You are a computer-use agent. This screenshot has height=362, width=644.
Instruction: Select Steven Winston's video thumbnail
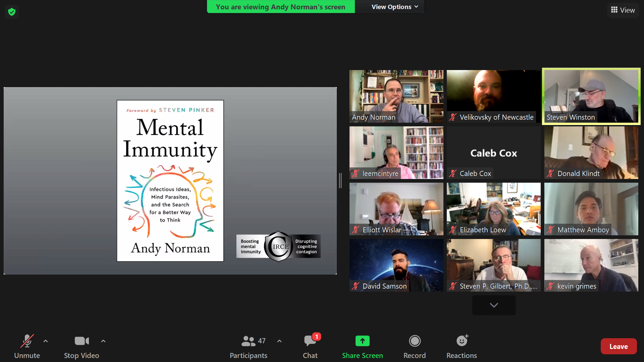point(591,96)
